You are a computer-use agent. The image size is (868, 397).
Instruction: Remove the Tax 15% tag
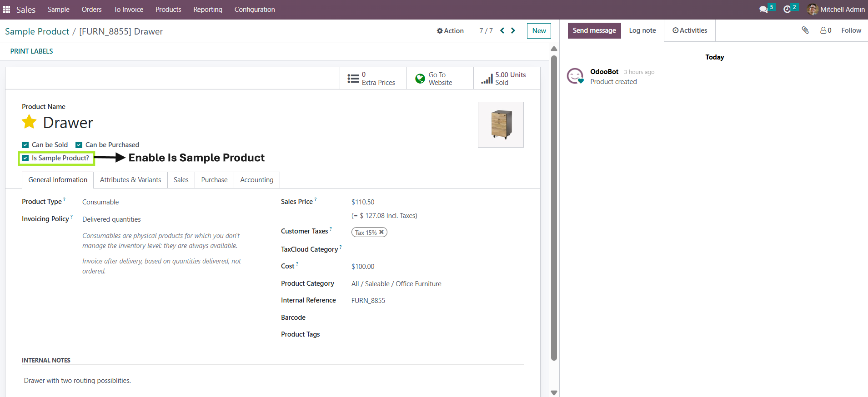(381, 232)
